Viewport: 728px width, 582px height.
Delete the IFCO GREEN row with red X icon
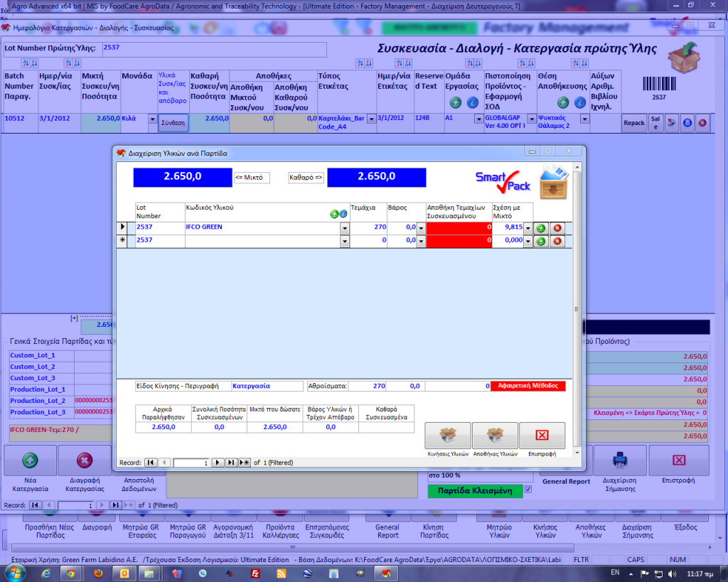pyautogui.click(x=557, y=228)
